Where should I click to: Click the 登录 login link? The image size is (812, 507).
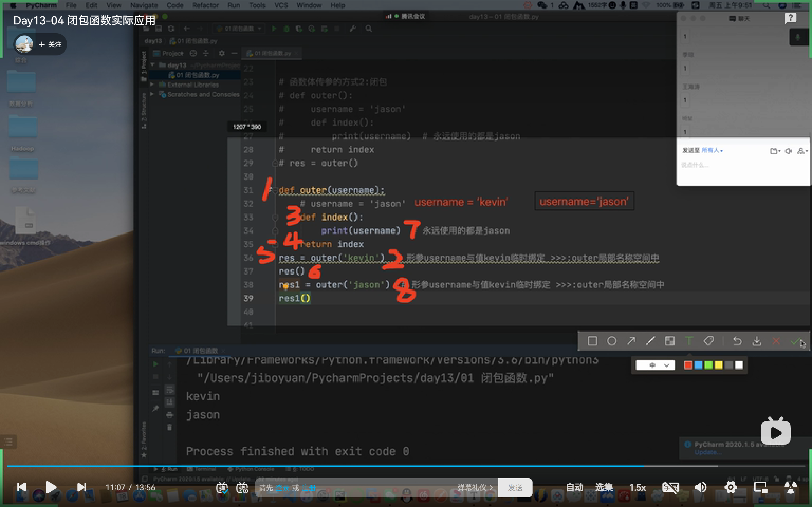(x=282, y=488)
